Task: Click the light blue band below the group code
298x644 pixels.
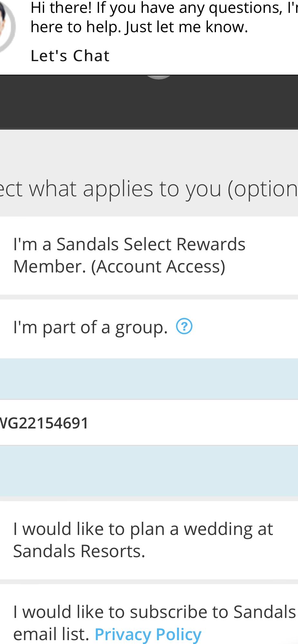Action: pos(149,471)
